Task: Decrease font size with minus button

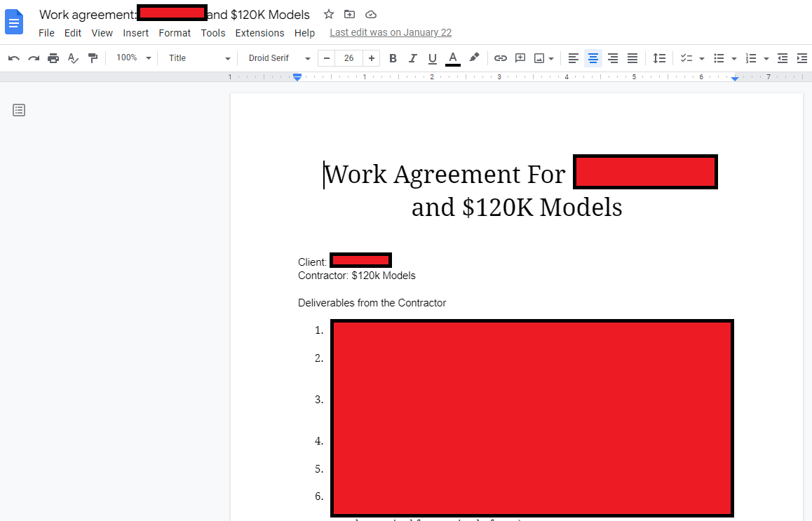Action: (326, 58)
